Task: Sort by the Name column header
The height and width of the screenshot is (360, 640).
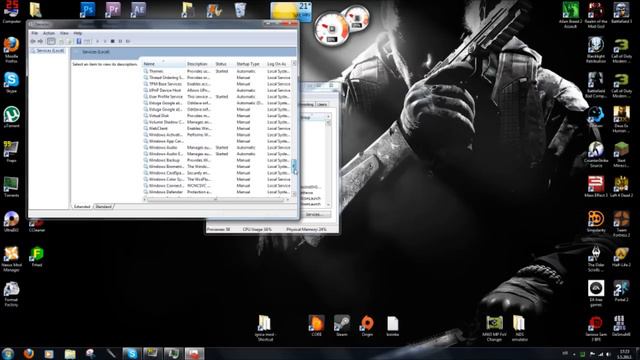Action: click(163, 64)
